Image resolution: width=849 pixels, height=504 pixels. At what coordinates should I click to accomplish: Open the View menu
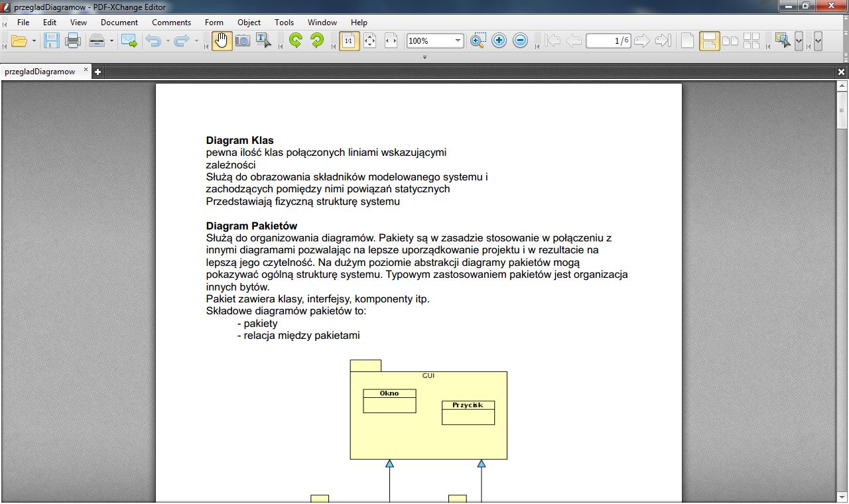click(x=78, y=23)
